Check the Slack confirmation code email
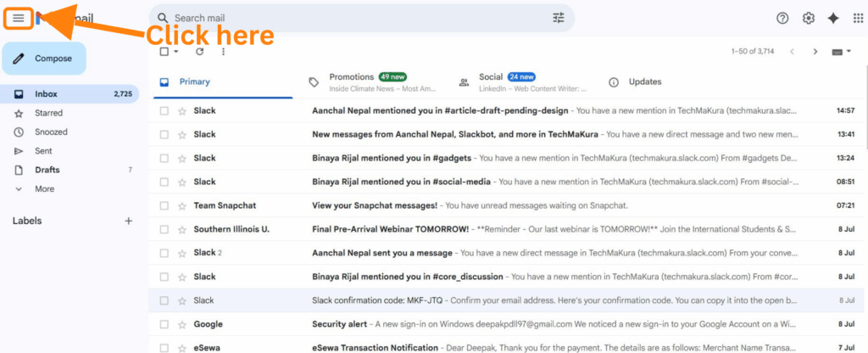The height and width of the screenshot is (353, 868). [164, 300]
